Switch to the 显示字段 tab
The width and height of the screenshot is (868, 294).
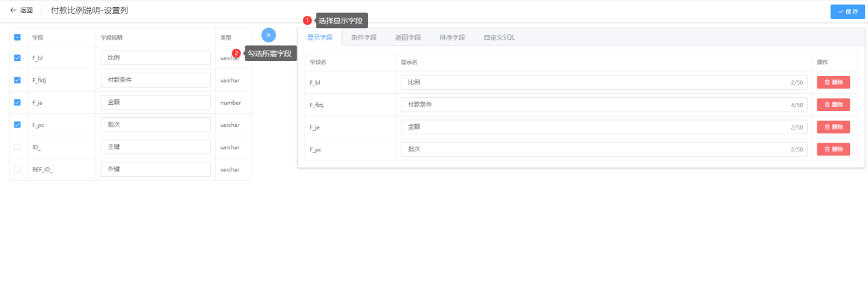[x=319, y=38]
